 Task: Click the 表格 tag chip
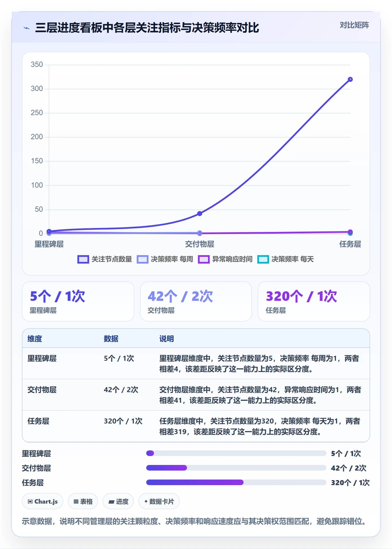coord(83,501)
